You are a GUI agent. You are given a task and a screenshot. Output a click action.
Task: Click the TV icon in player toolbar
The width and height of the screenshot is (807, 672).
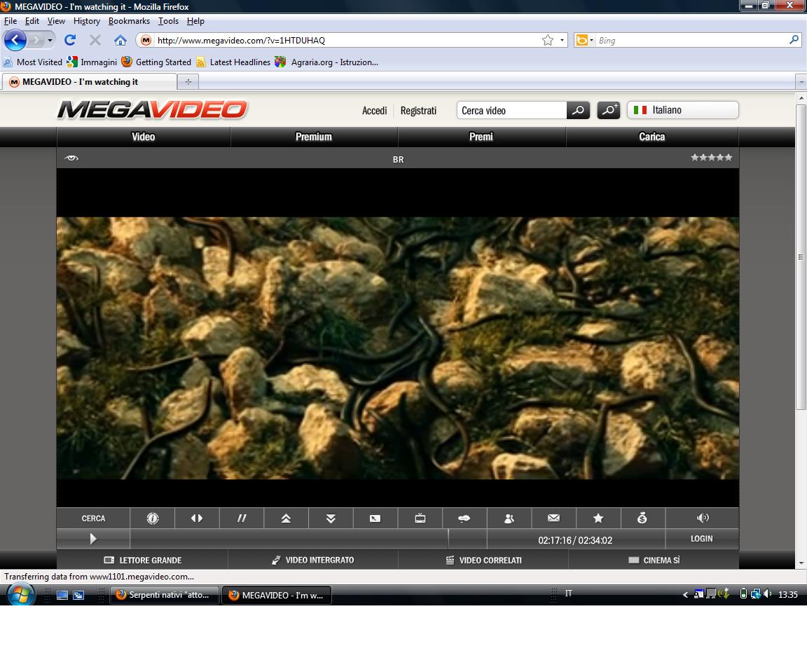tap(420, 519)
